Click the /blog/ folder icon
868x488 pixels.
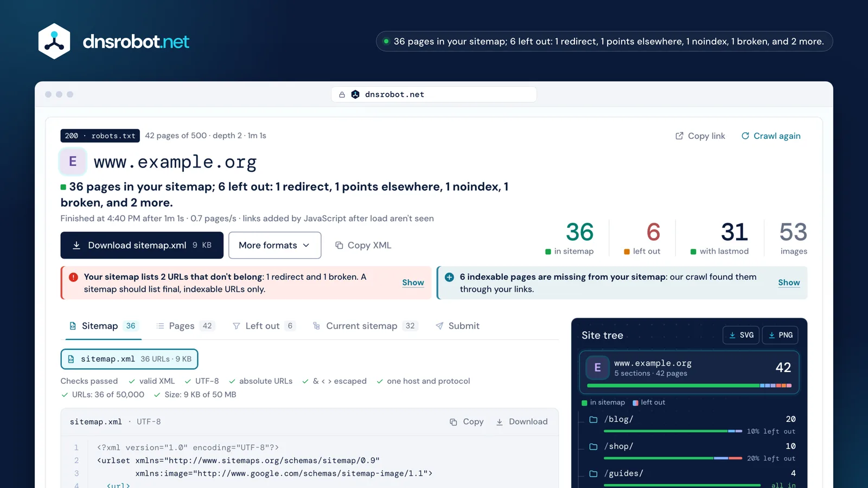pyautogui.click(x=593, y=419)
